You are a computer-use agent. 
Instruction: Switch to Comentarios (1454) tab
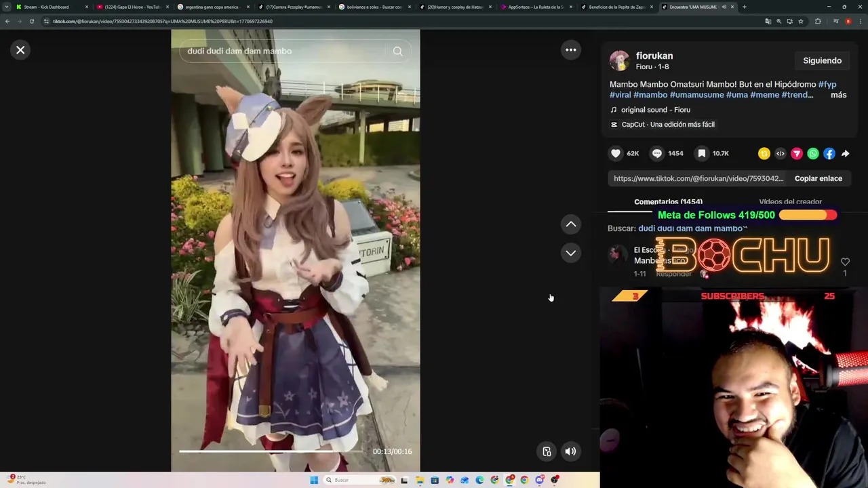pos(668,202)
